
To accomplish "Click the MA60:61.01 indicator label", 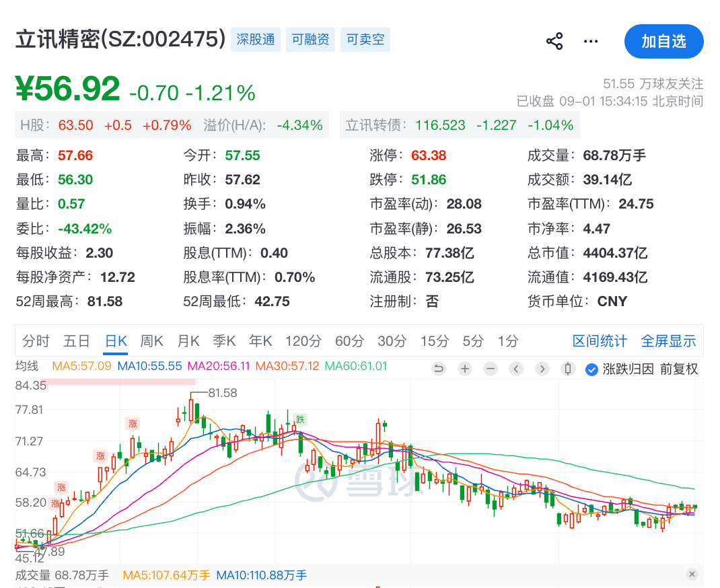I will 356,366.
